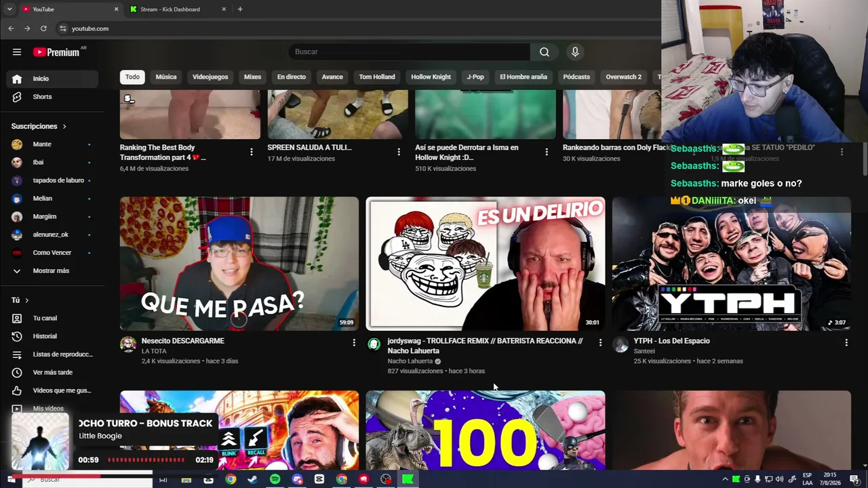868x488 pixels.
Task: Open the browser tab search dropdown arrow
Action: [x=9, y=9]
